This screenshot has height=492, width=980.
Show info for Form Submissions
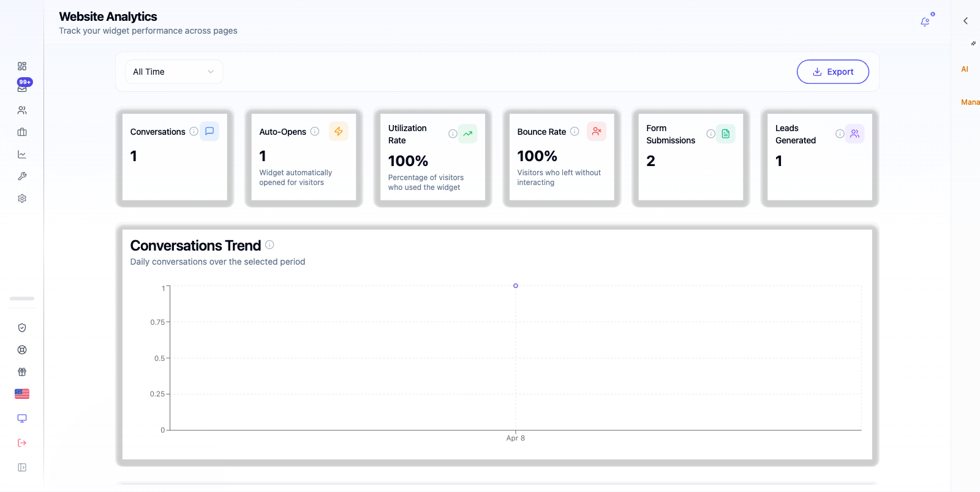(710, 134)
